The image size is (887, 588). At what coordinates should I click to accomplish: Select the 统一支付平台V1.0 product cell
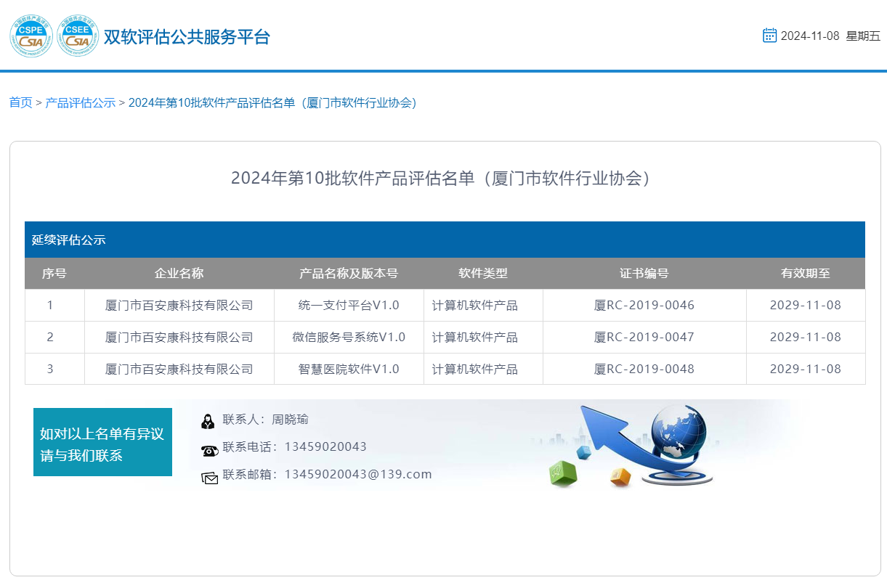(x=349, y=306)
